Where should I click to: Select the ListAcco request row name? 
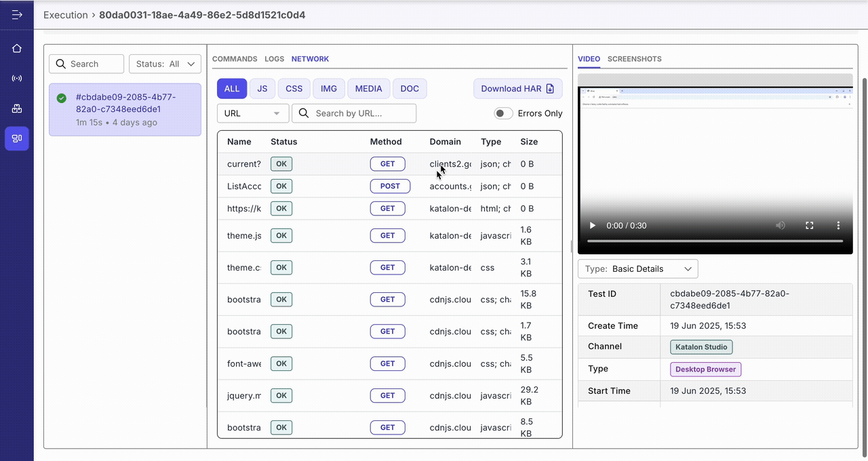pyautogui.click(x=244, y=186)
